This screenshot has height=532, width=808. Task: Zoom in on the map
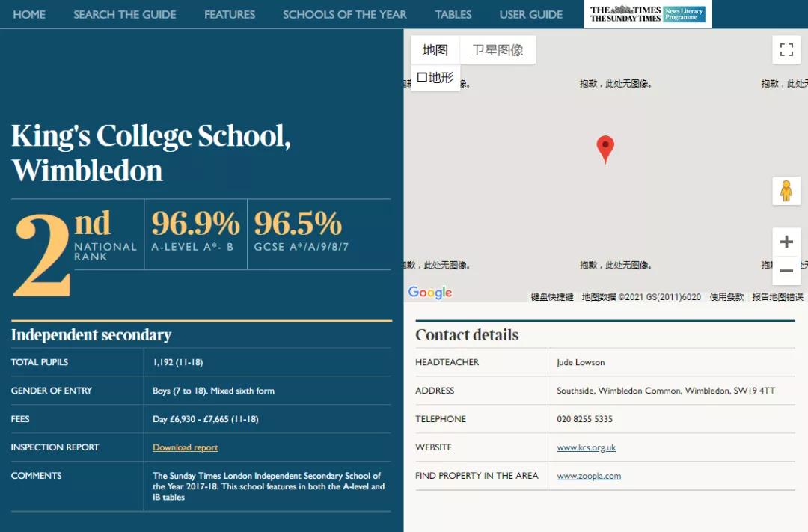pyautogui.click(x=786, y=242)
